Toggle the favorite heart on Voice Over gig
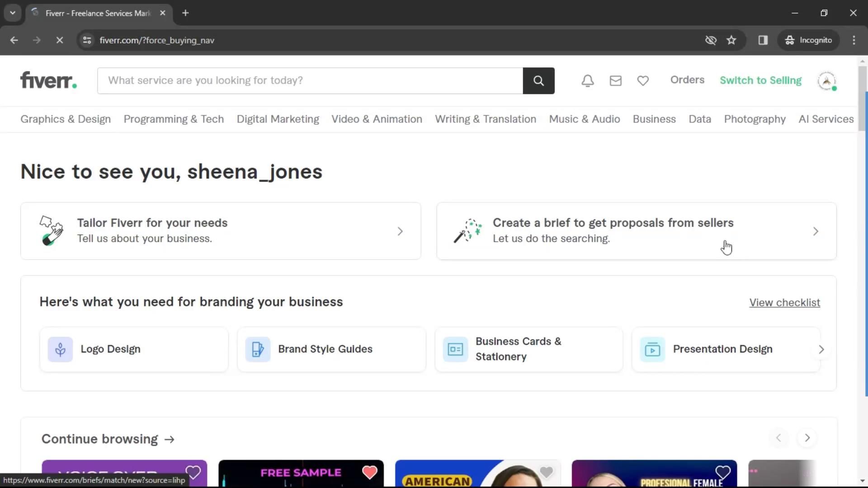Viewport: 868px width, 488px height. pyautogui.click(x=193, y=473)
